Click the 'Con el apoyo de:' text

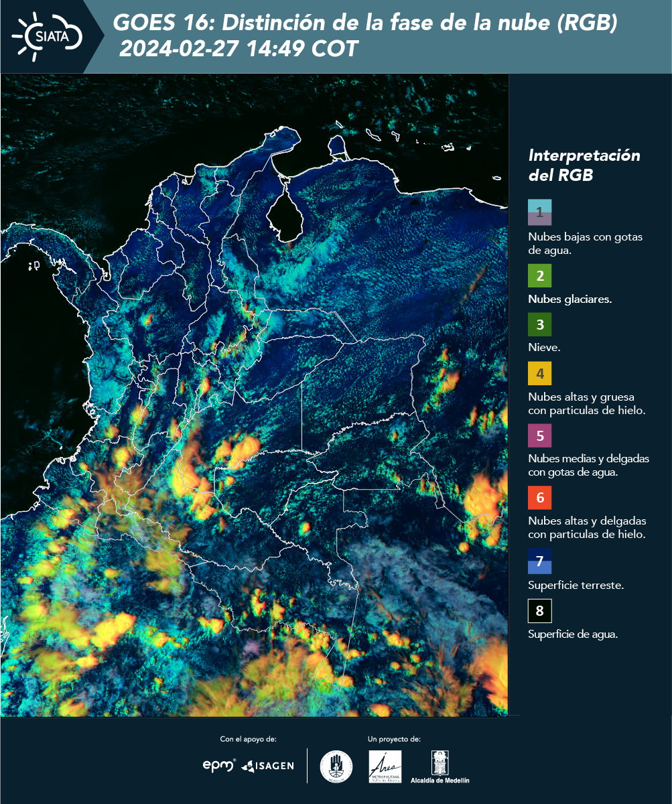point(248,739)
